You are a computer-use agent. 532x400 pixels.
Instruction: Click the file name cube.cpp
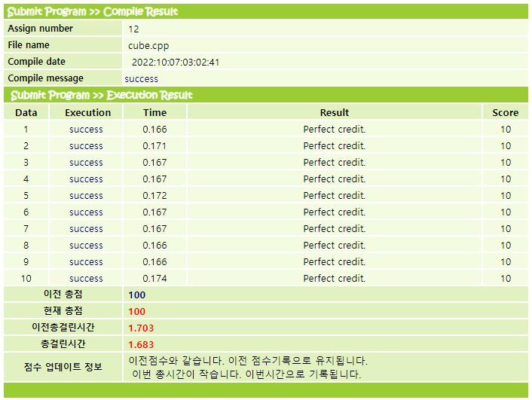(x=148, y=46)
